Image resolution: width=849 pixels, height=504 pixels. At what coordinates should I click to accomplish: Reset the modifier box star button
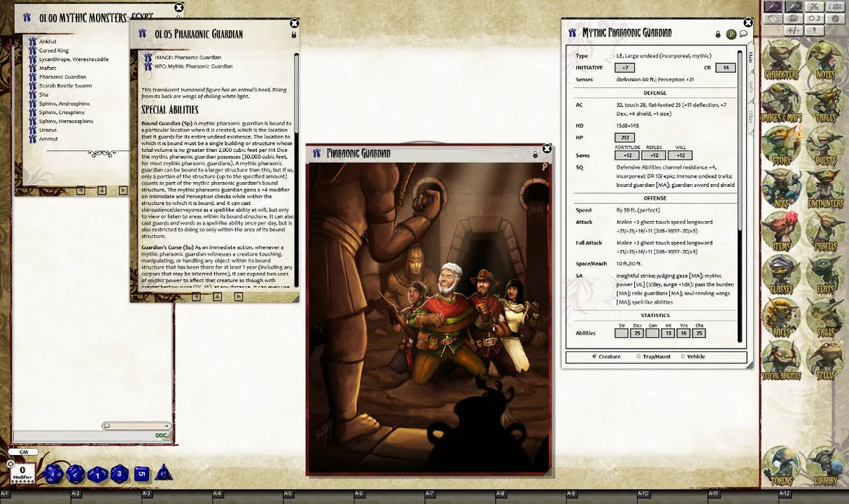[10, 463]
